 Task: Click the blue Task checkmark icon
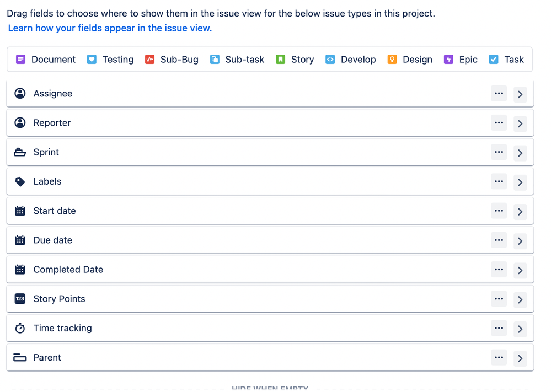[x=494, y=60]
